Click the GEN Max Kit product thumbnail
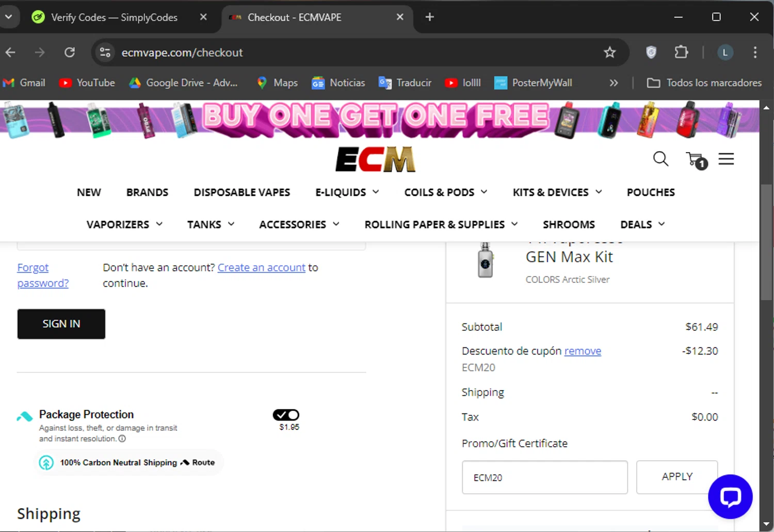The height and width of the screenshot is (532, 774). pyautogui.click(x=485, y=260)
